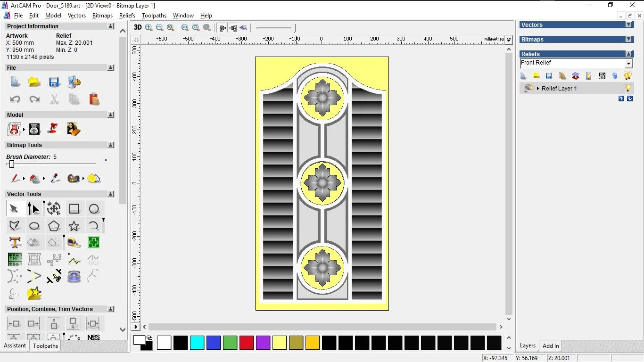
Task: Click the Zoom In magnifier icon
Action: click(149, 27)
